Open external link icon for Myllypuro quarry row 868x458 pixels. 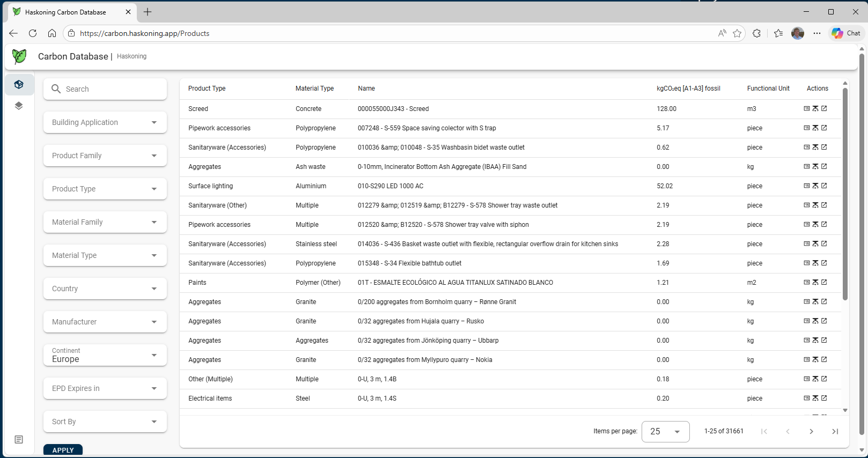(824, 359)
